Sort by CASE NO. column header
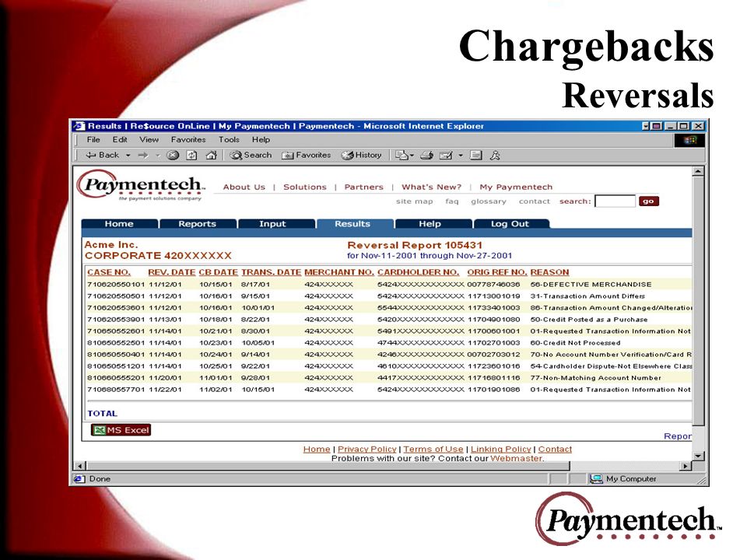The width and height of the screenshot is (747, 560). (x=109, y=272)
